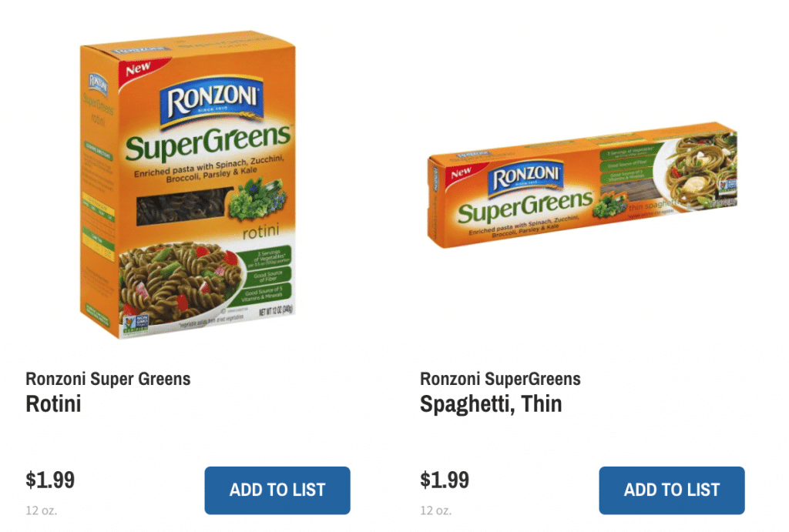Open the Rotini box product image
This screenshot has height=532, width=789.
click(x=188, y=185)
